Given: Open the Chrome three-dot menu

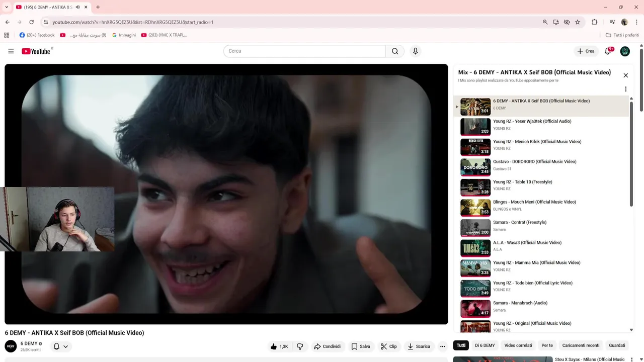Looking at the screenshot, I should point(636,22).
